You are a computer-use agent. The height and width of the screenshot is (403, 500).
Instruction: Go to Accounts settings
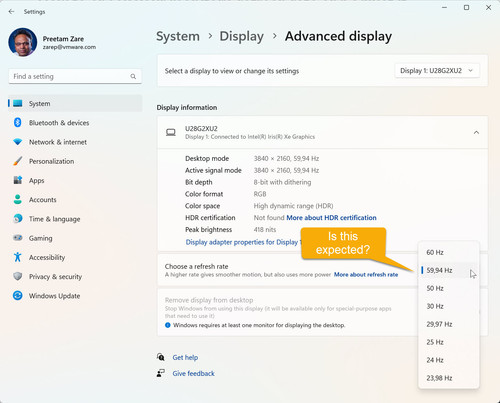pyautogui.click(x=75, y=199)
